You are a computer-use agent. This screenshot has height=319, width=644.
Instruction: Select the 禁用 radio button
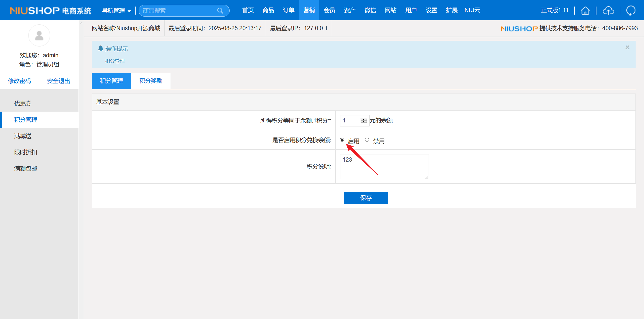pos(367,140)
